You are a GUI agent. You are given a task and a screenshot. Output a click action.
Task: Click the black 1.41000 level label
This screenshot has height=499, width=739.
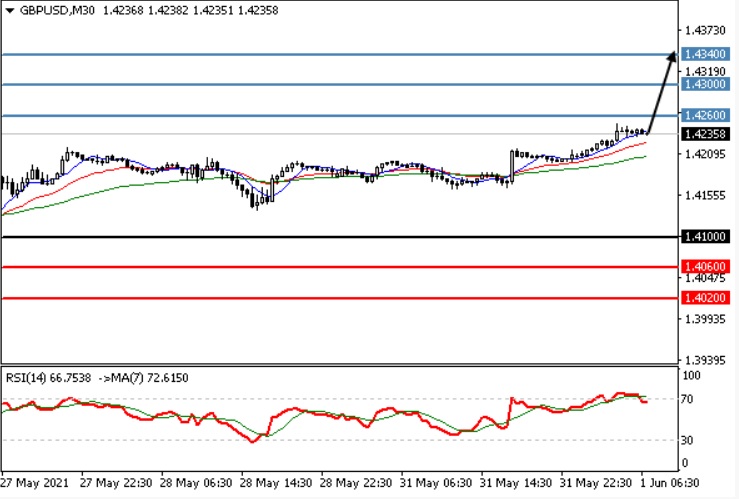click(705, 237)
